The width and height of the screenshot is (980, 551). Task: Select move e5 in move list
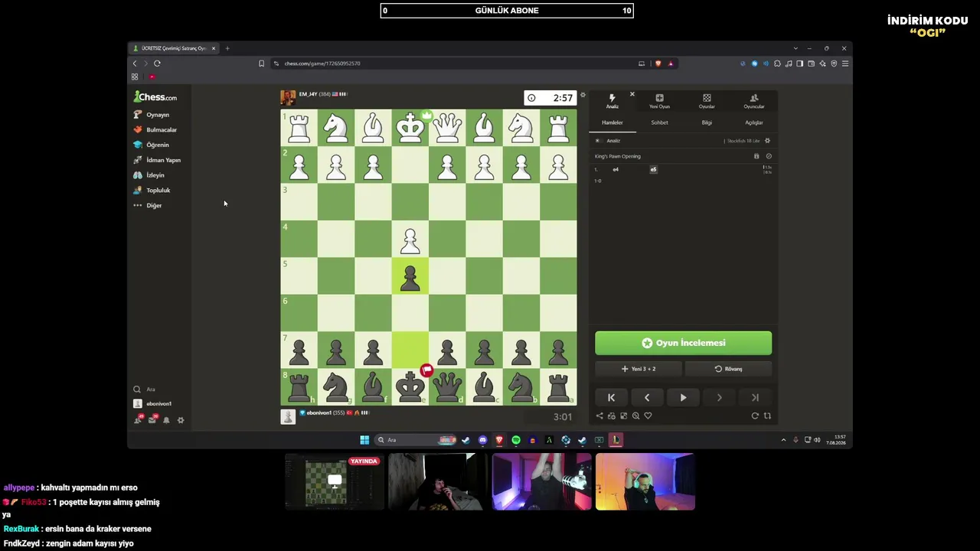(x=653, y=169)
